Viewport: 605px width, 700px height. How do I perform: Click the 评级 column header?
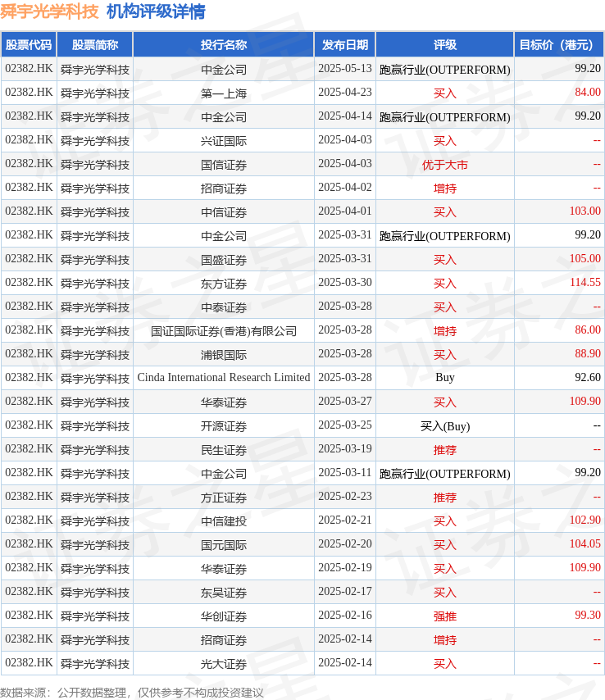pyautogui.click(x=445, y=44)
